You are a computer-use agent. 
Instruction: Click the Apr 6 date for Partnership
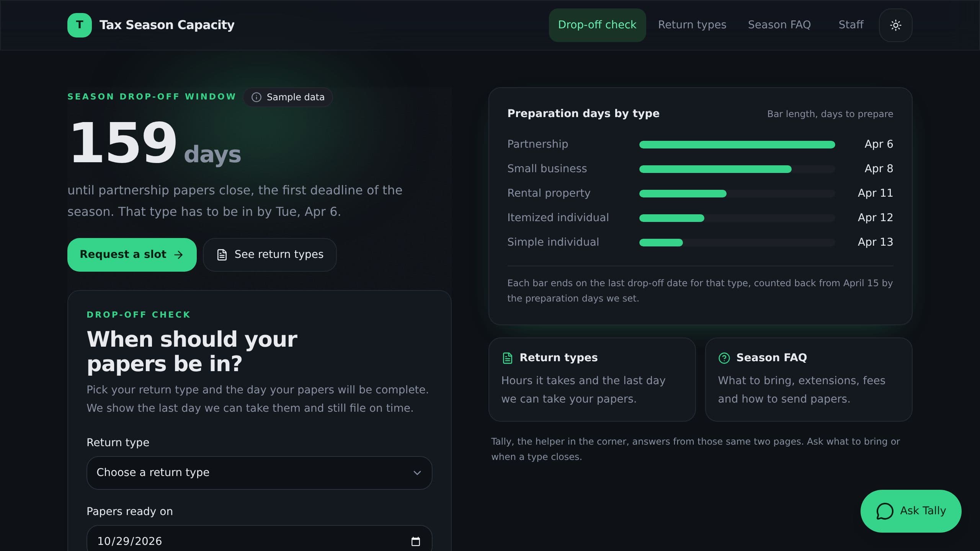(879, 144)
